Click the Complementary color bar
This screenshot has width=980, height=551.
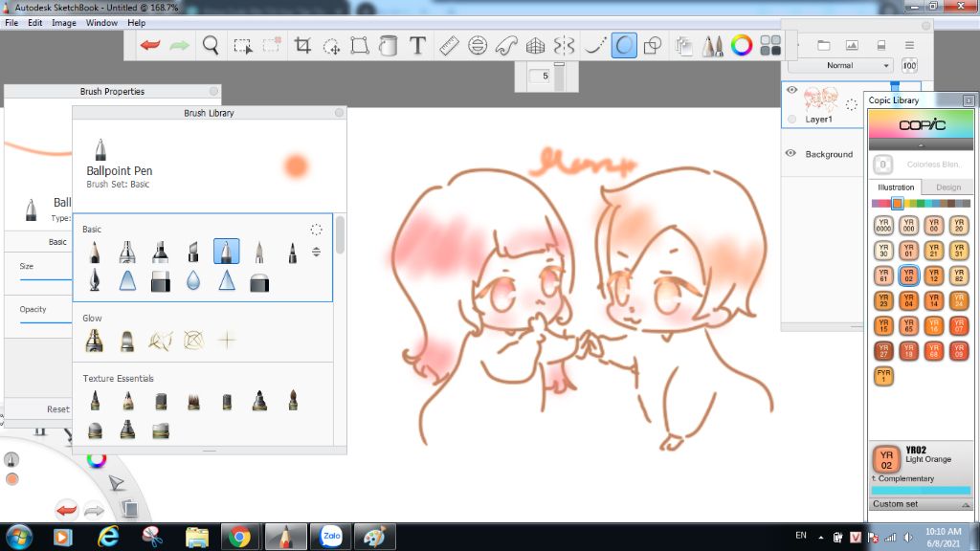coord(921,491)
